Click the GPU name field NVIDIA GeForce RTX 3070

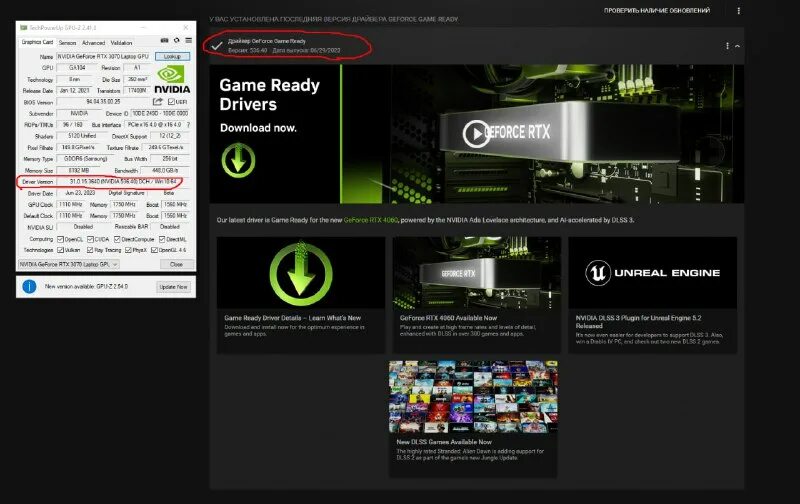point(103,57)
